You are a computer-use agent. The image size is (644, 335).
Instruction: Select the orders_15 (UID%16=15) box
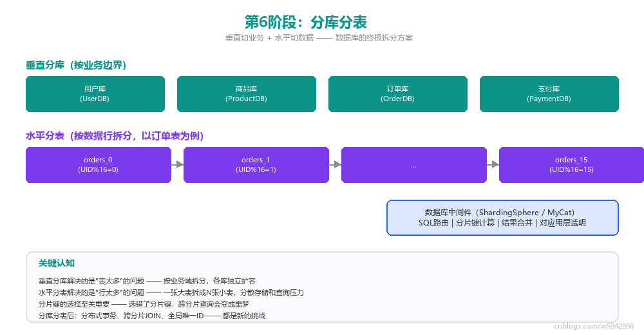click(x=571, y=165)
